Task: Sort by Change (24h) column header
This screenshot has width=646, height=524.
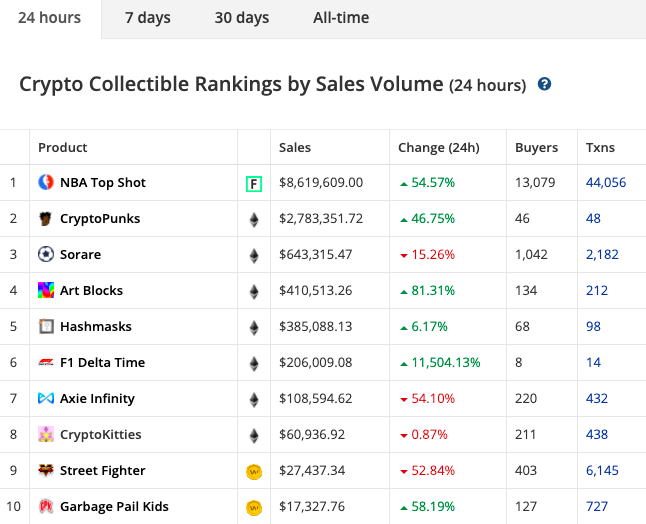Action: coord(438,147)
